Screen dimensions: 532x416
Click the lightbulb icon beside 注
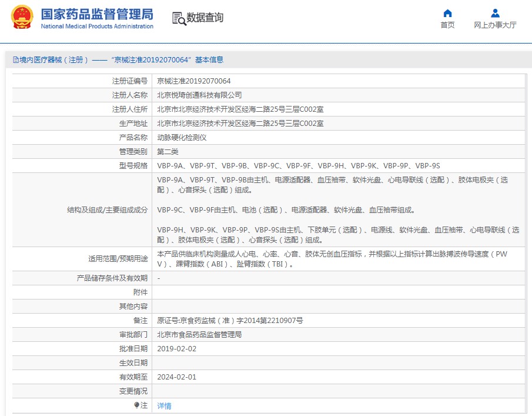click(136, 405)
